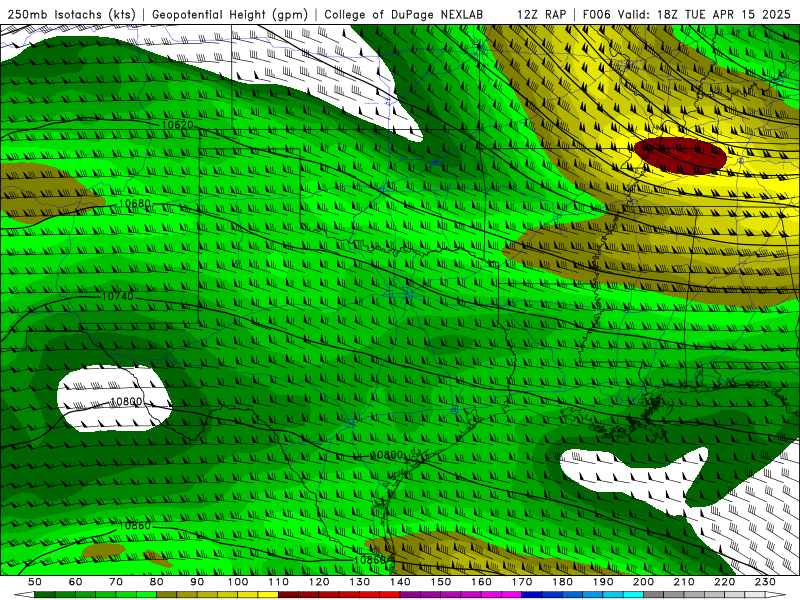This screenshot has width=800, height=600.
Task: Click the '80' tick on the color scale
Action: point(157,582)
